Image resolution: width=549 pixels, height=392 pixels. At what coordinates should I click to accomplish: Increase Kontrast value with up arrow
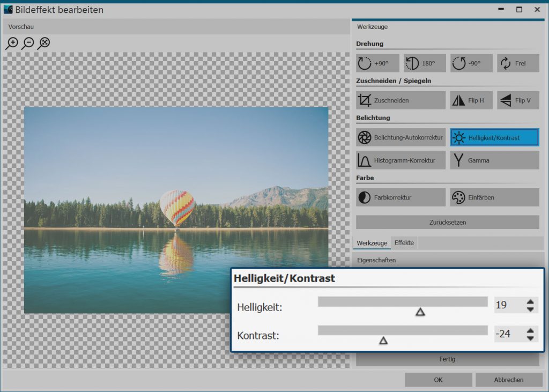[530, 330]
